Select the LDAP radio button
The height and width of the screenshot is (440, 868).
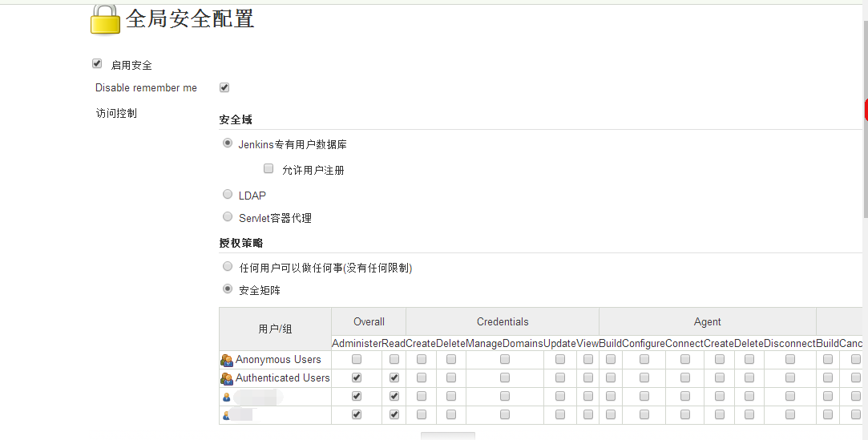click(x=228, y=194)
